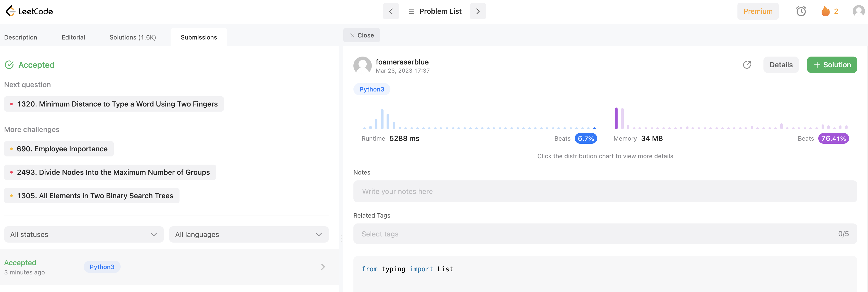Open the user profile avatar
868x292 pixels.
tap(858, 11)
